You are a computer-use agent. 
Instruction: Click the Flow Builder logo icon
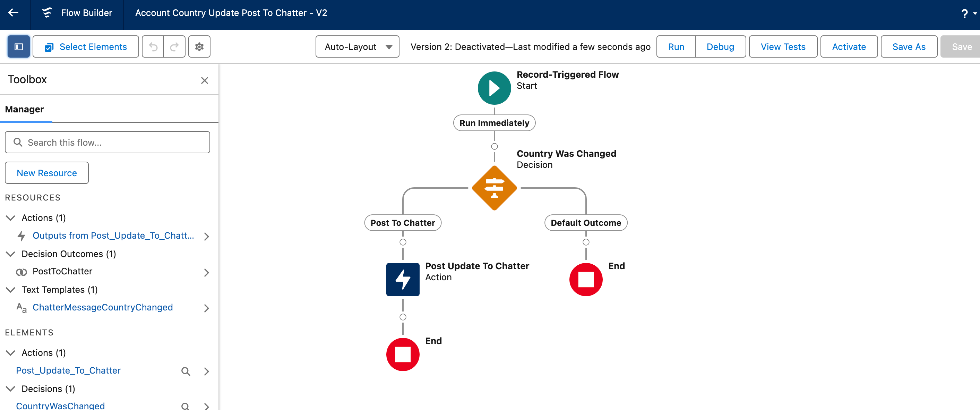46,12
